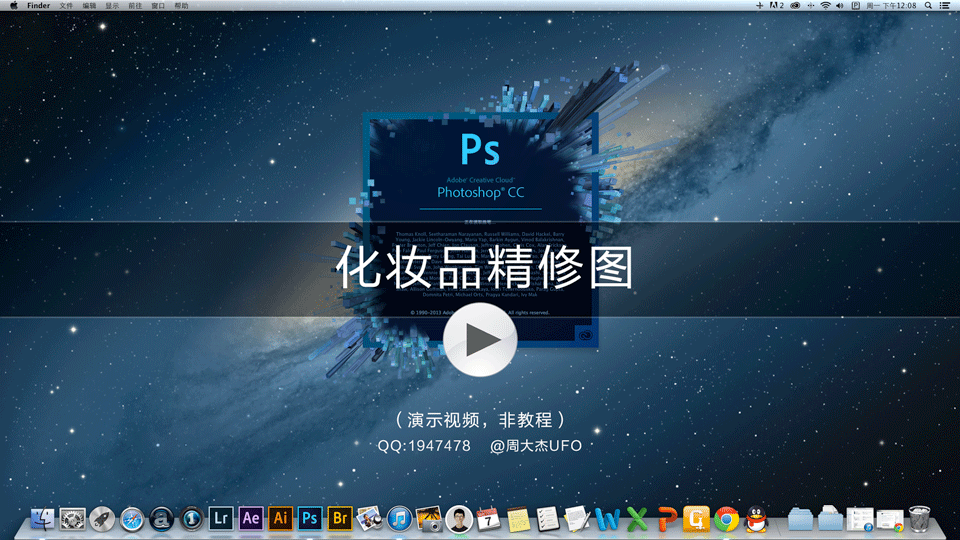Launch Adobe After Effects (Ae) from dock

click(x=251, y=519)
